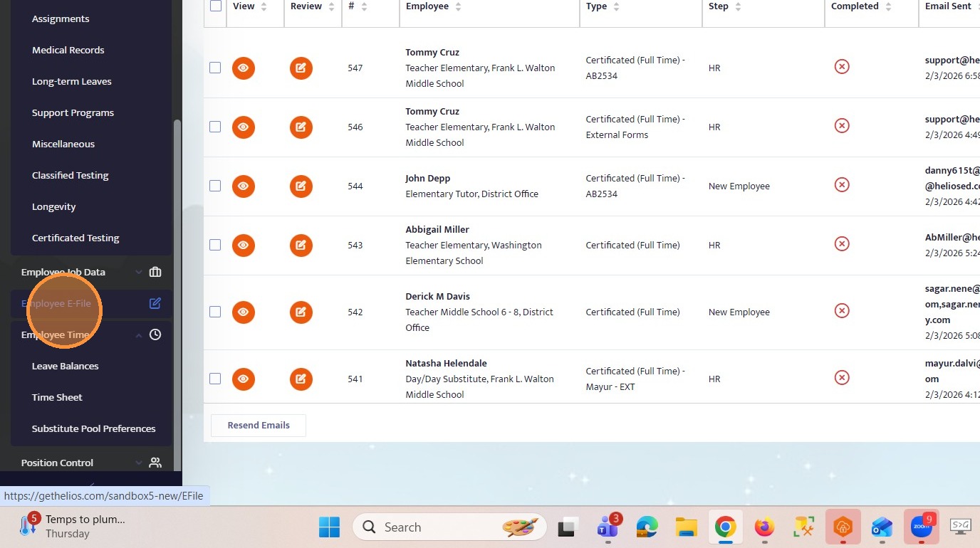The width and height of the screenshot is (980, 548).
Task: Go to Medical Records in the sidebar
Action: pyautogui.click(x=68, y=50)
